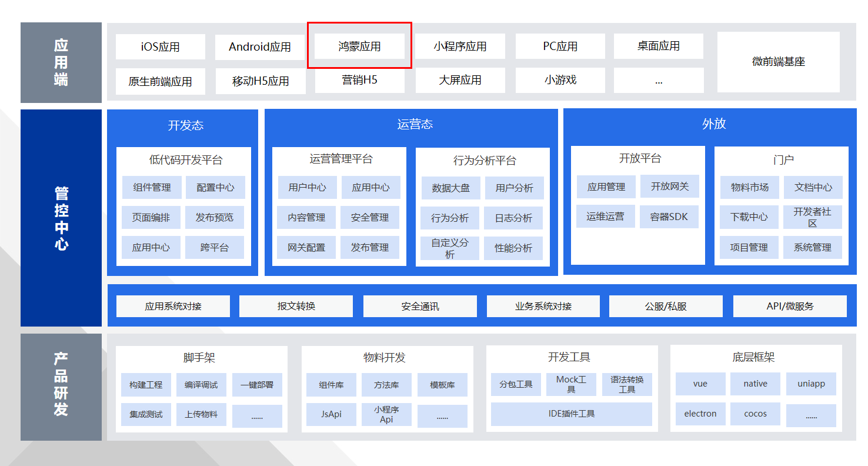Click the electron framework box
The image size is (868, 466).
(700, 414)
